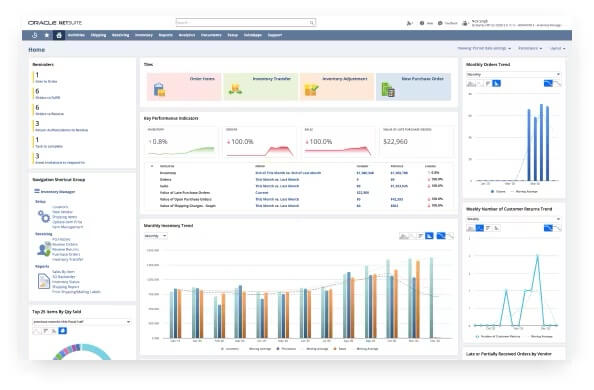Open Customer Returns Trend period dropdown

pos(513,219)
